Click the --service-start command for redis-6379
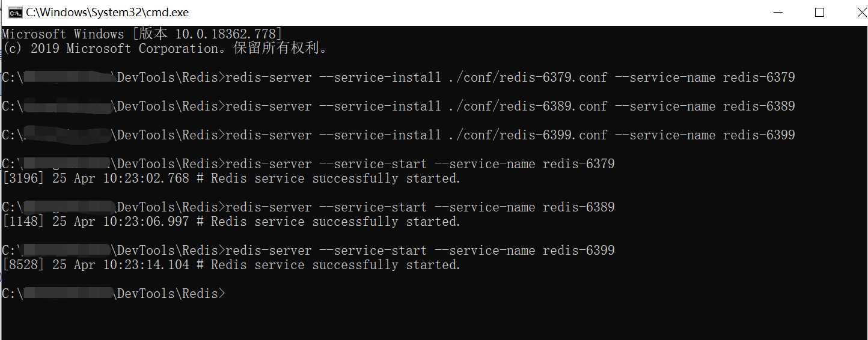The image size is (868, 340). [420, 164]
